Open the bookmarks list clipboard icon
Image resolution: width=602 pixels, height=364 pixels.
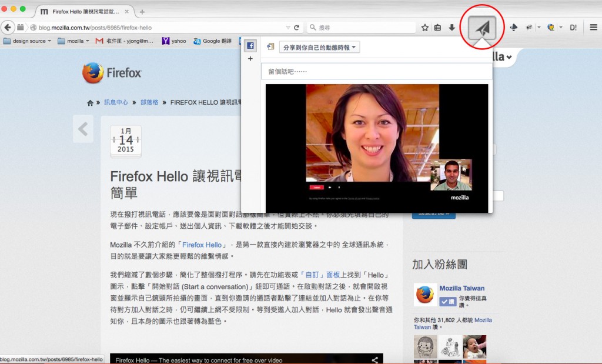437,28
